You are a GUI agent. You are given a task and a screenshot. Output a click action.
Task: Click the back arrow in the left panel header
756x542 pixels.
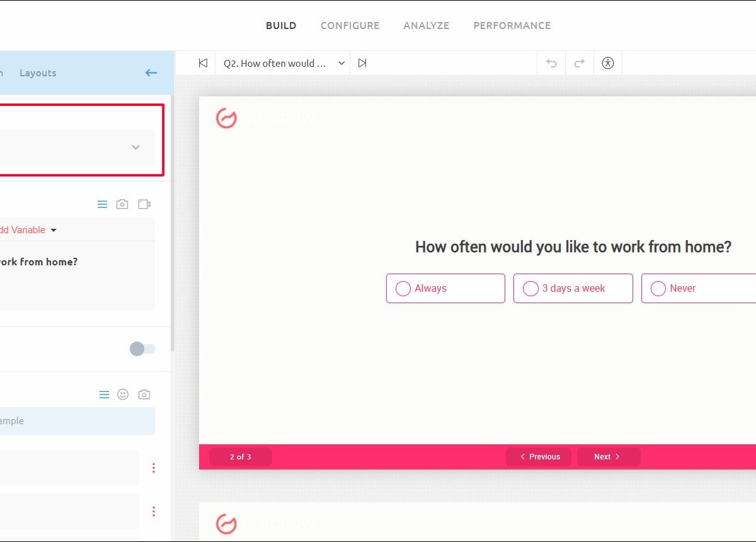coord(151,73)
